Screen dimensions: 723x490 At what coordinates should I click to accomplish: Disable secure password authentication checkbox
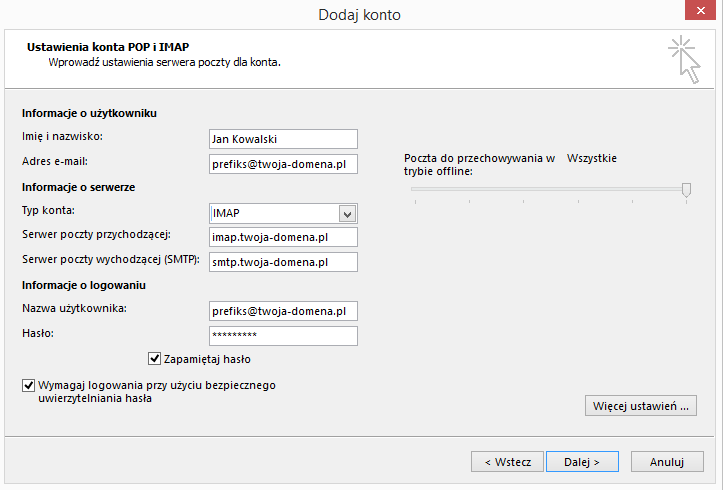tap(28, 385)
